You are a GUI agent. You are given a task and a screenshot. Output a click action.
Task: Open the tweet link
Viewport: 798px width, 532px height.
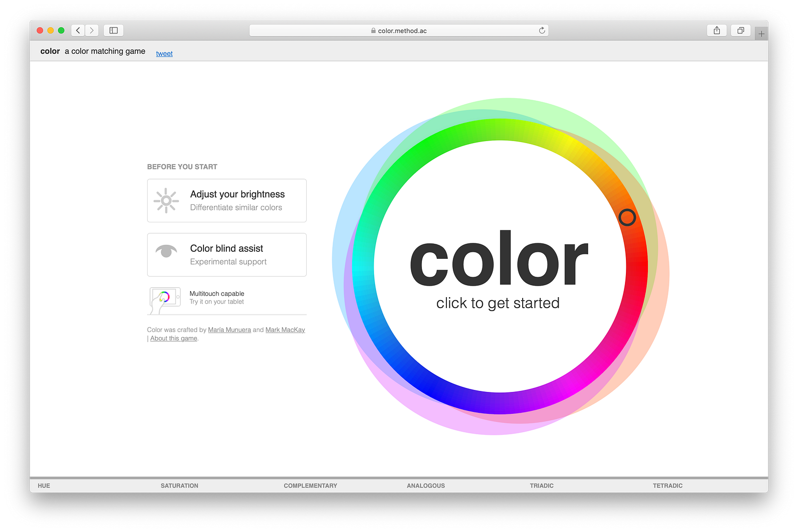[164, 53]
